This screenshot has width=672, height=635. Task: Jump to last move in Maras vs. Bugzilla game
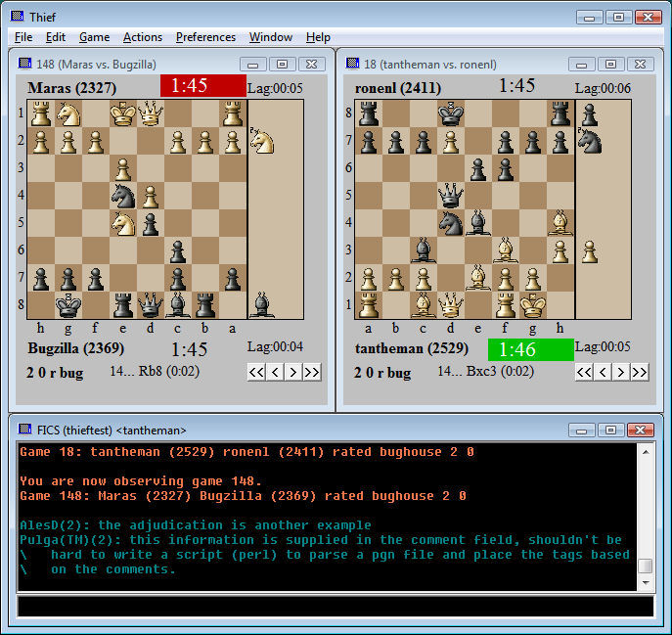click(312, 372)
